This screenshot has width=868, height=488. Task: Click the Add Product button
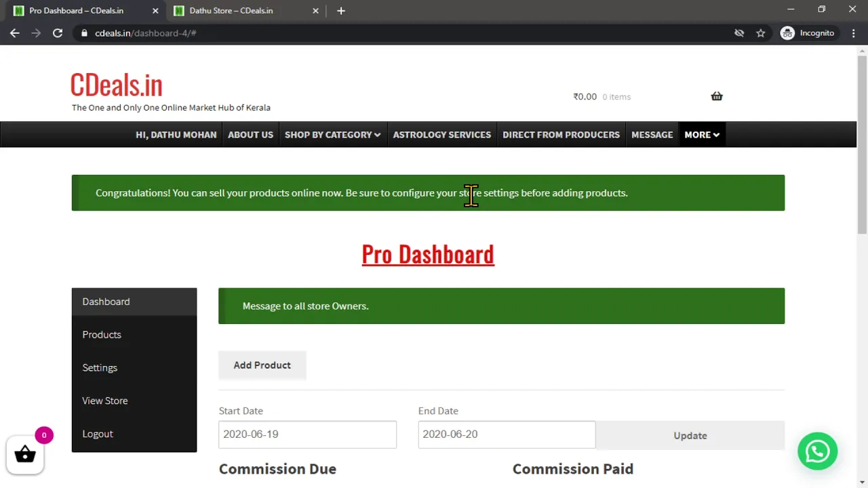pos(262,365)
